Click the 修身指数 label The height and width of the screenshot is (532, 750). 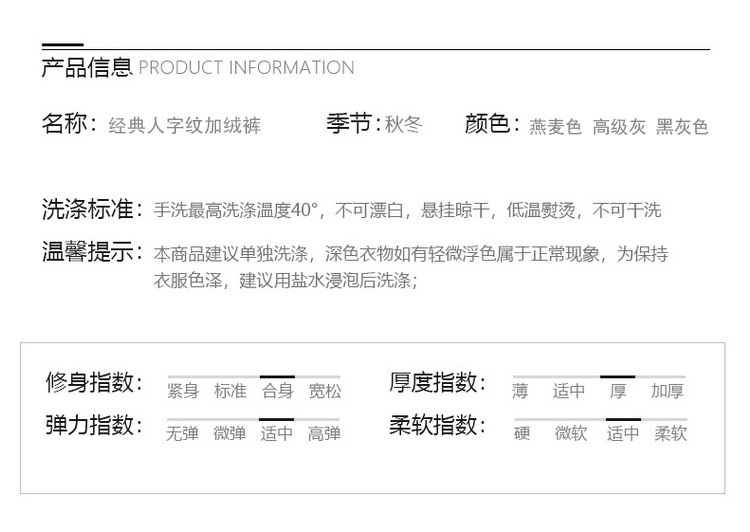pyautogui.click(x=89, y=382)
